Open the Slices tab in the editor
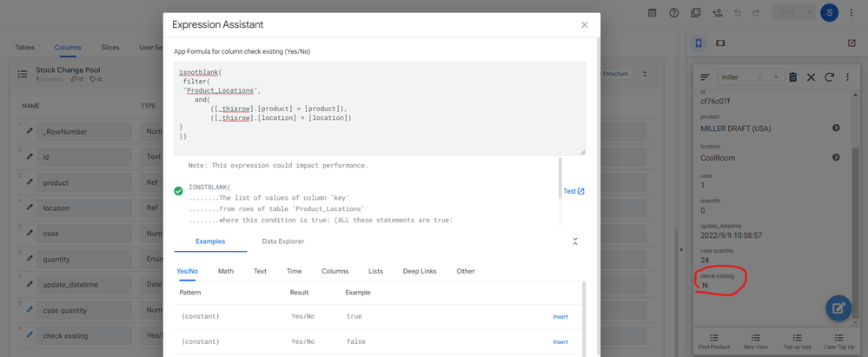This screenshot has width=868, height=357. 110,48
